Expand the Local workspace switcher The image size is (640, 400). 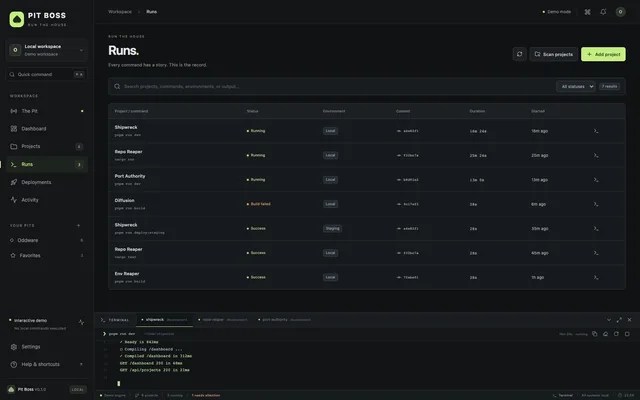pos(47,50)
